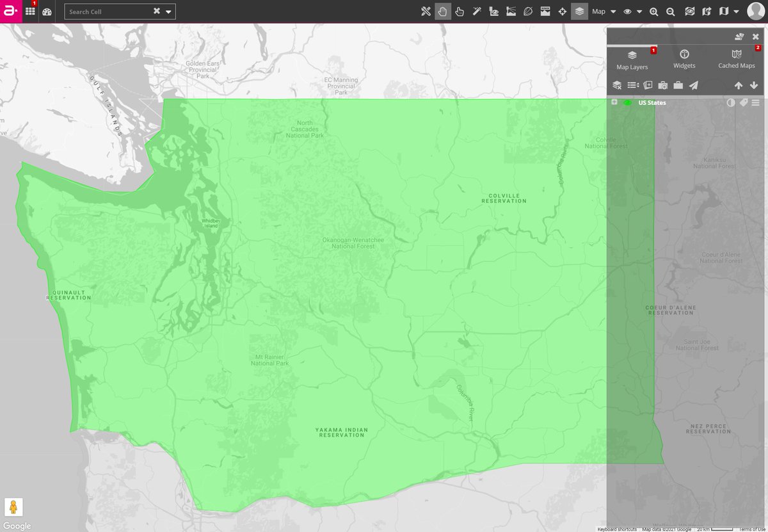Open the map picture export tool
The height and width of the screenshot is (532, 768).
pos(545,12)
